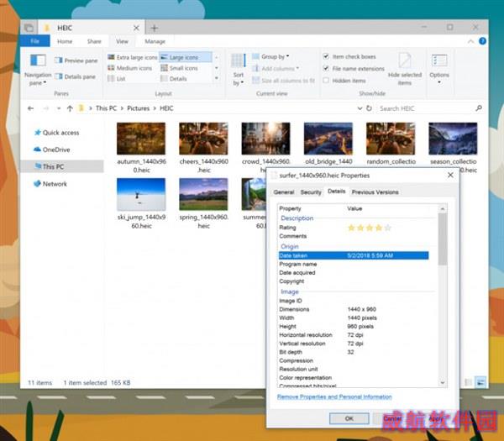The width and height of the screenshot is (504, 441).
Task: Click Size all columns to fit
Action: pos(284,81)
